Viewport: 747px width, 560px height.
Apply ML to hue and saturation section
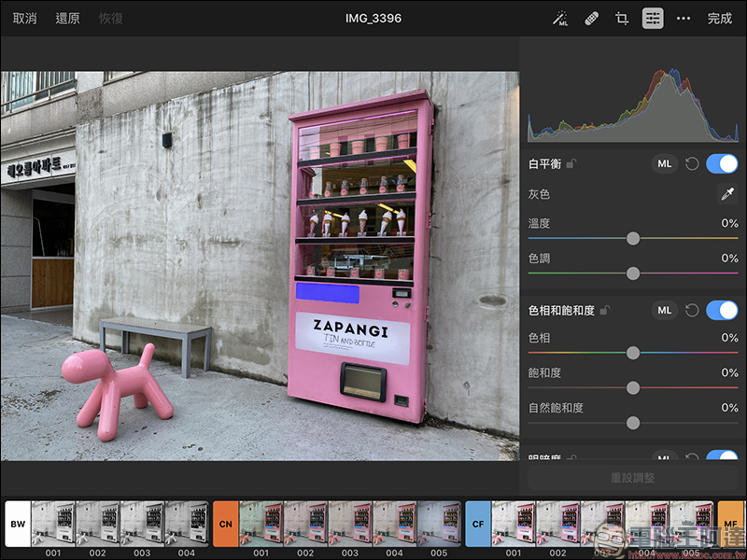(665, 310)
